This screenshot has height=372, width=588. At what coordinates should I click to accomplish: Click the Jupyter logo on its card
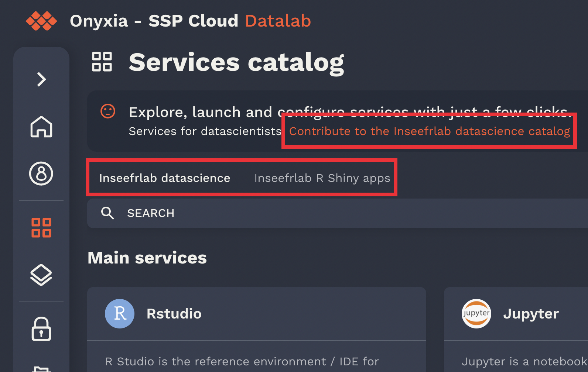click(x=476, y=314)
